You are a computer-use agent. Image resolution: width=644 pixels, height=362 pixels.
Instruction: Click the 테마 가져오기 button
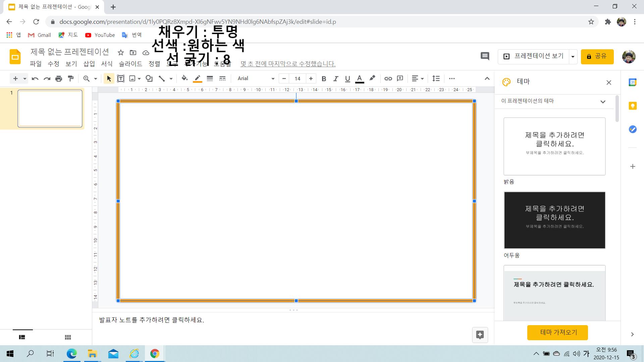[557, 332]
